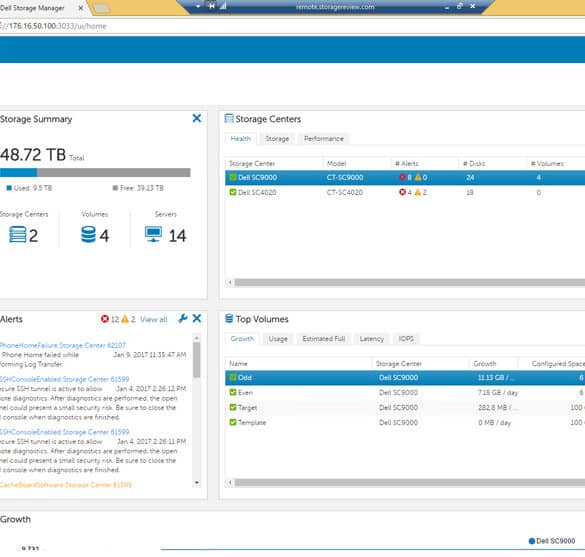The height and width of the screenshot is (557, 585).
Task: Click red alert icon in Dell SC9000 row
Action: pos(402,177)
